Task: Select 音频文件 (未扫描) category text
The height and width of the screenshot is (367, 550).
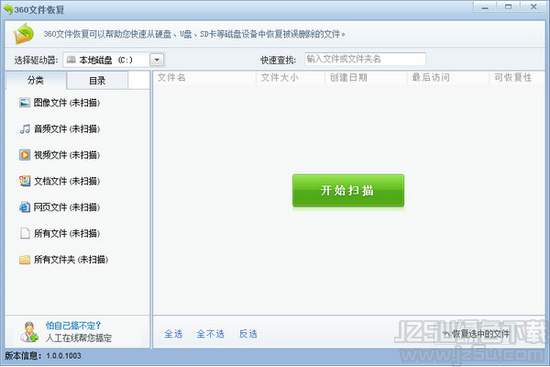Action: tap(67, 129)
